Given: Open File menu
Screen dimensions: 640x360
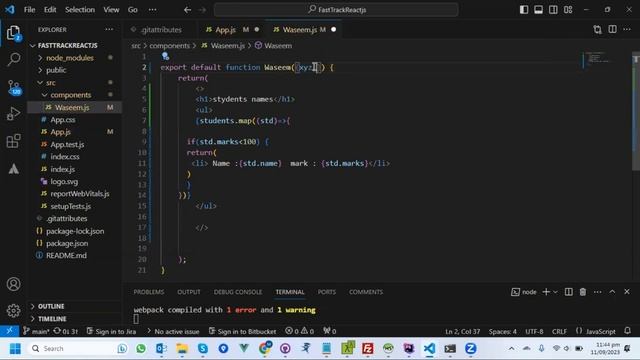Looking at the screenshot, I should [29, 9].
